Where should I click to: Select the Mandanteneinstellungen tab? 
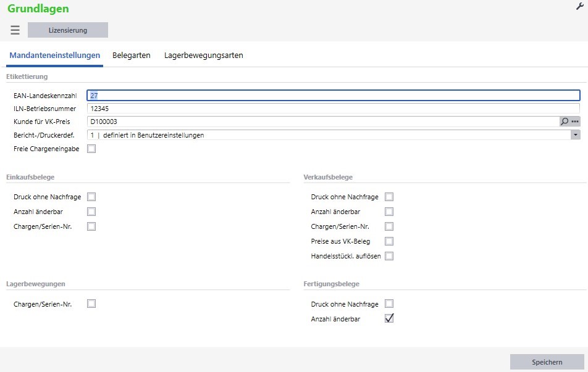(55, 56)
